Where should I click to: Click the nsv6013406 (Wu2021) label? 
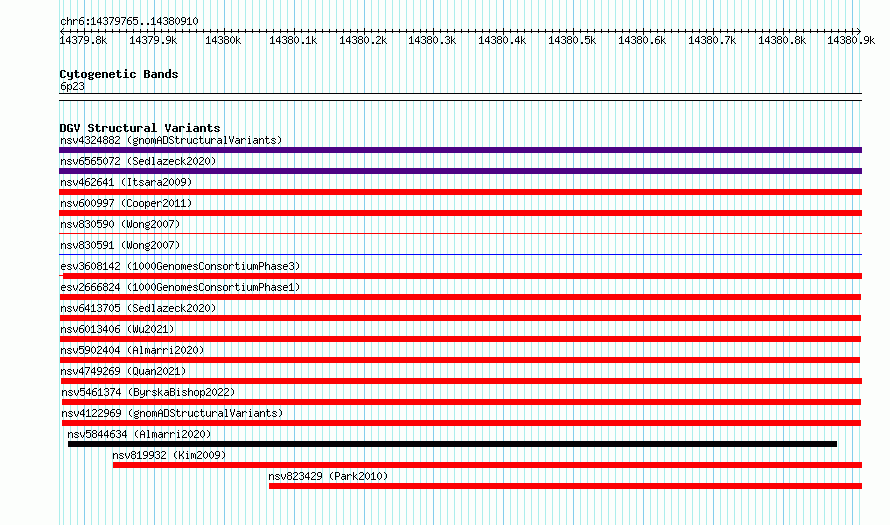117,329
